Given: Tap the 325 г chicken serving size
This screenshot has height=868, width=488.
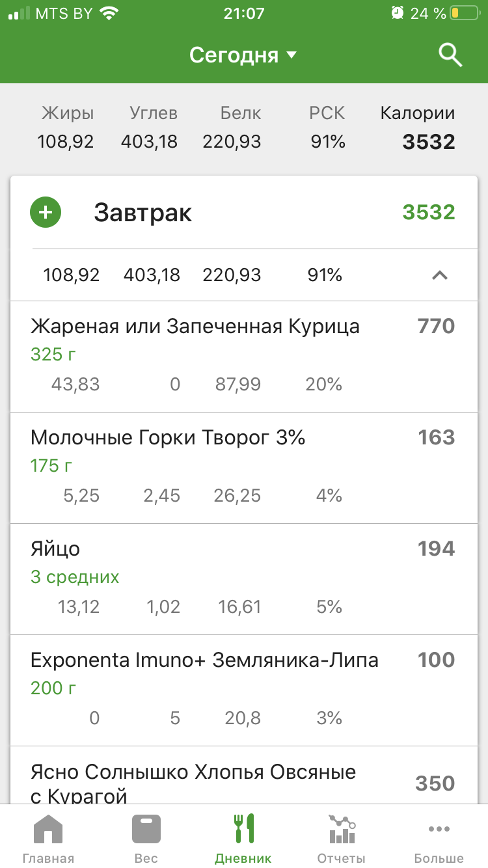Looking at the screenshot, I should [x=53, y=355].
